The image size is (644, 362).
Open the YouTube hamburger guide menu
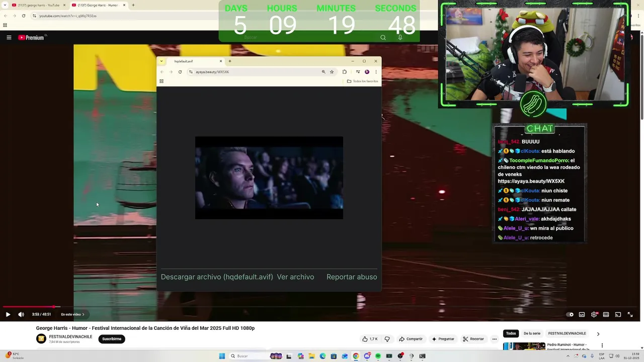coord(9,37)
